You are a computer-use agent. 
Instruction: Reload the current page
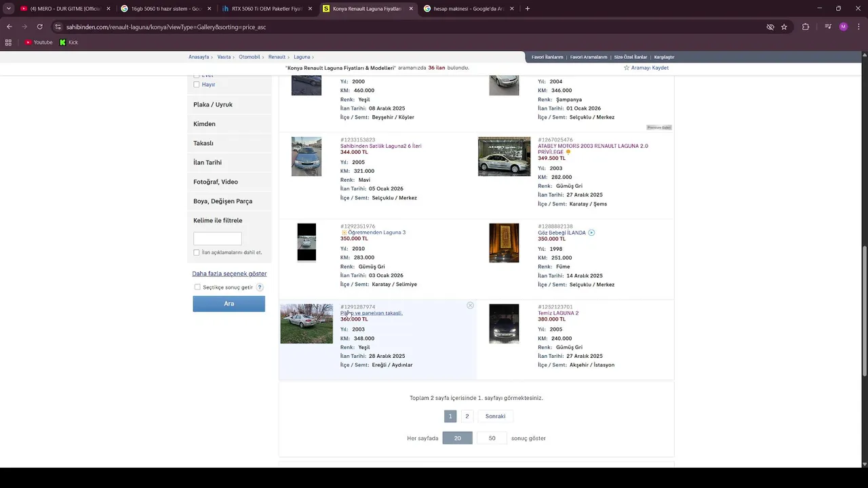[39, 26]
